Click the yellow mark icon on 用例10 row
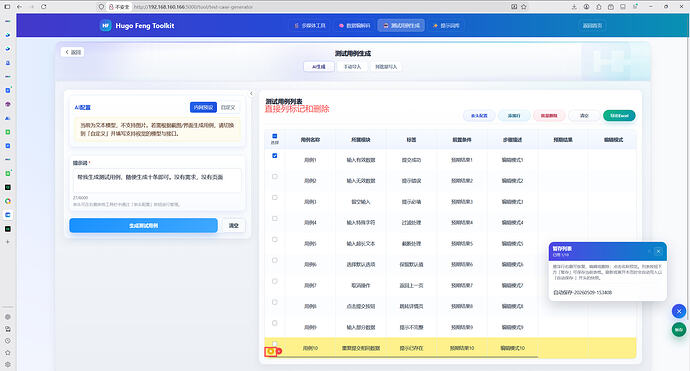The image size is (690, 371). [x=270, y=351]
